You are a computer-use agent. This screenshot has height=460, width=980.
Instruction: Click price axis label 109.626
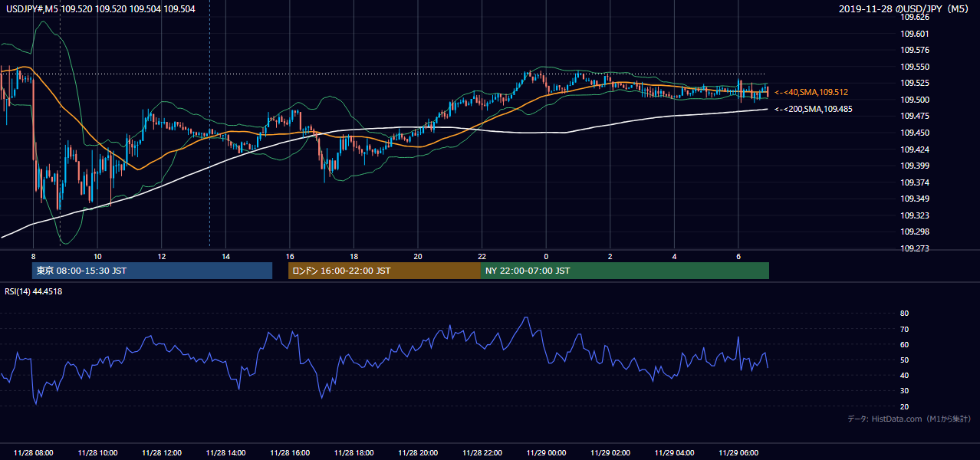click(915, 17)
